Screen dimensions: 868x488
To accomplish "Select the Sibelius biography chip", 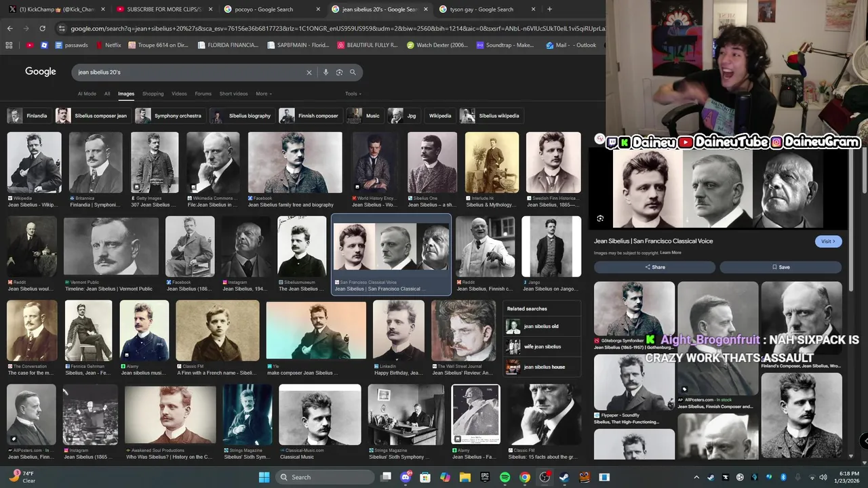I will click(x=242, y=116).
